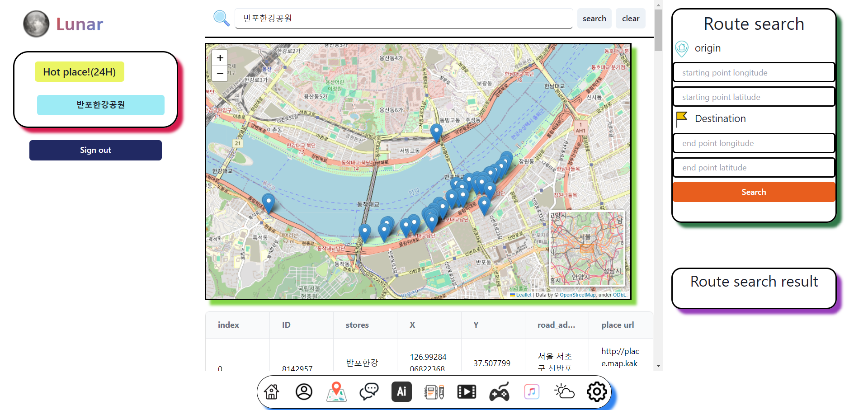Click the Destination yellow flag icon
Viewport: 868px width, 410px height.
681,119
